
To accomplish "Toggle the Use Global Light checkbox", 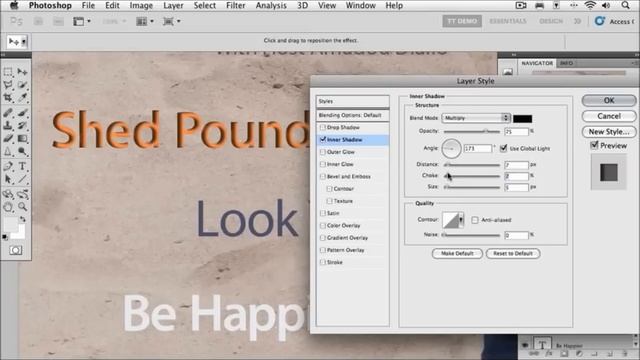I will pyautogui.click(x=504, y=148).
